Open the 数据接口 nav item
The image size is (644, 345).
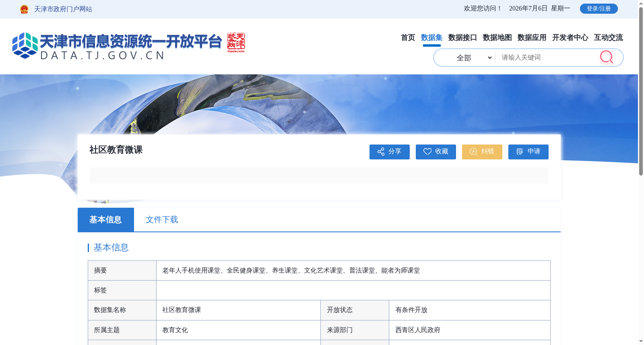pos(462,37)
